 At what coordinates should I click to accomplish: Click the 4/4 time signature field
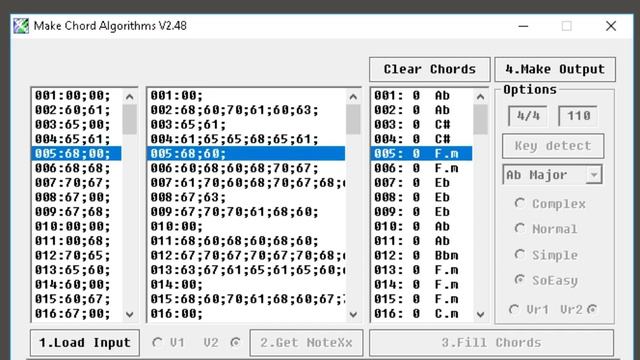tap(528, 116)
